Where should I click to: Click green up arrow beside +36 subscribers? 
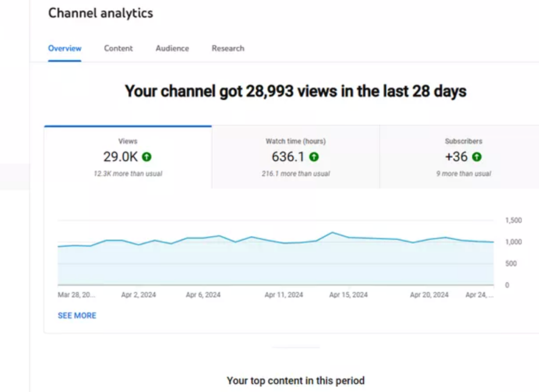click(477, 157)
